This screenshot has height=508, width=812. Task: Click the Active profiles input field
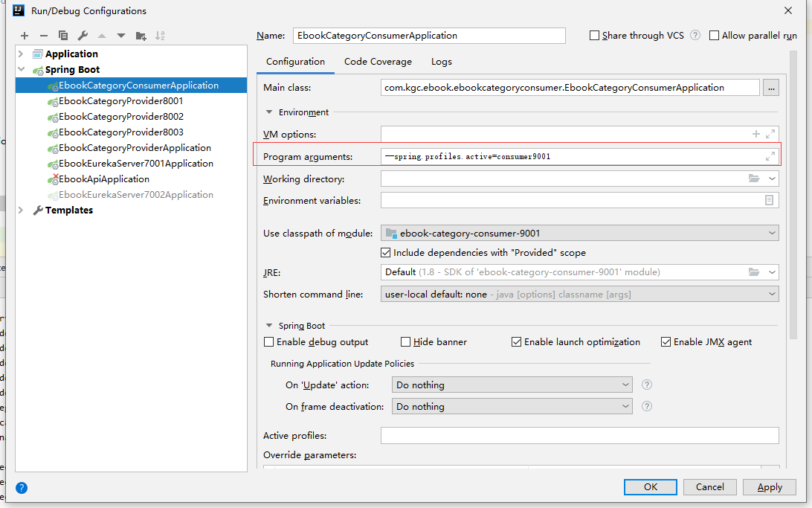pyautogui.click(x=579, y=436)
